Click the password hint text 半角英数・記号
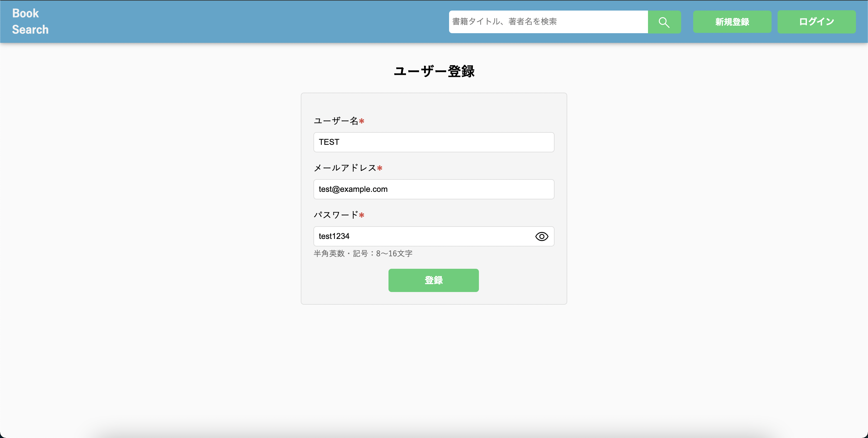Screen dimensions: 868x438 click(x=363, y=254)
